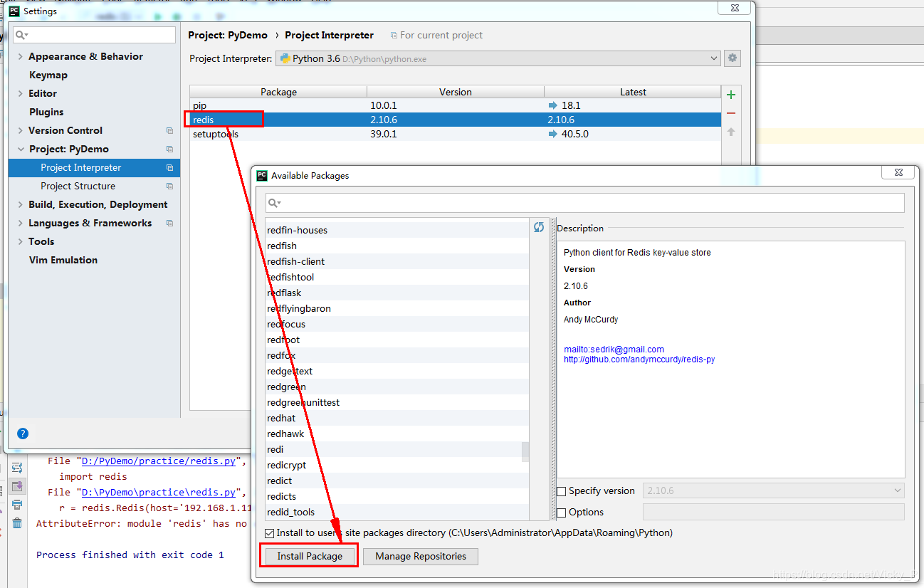Click the plus icon to install a package
The height and width of the screenshot is (588, 924).
point(731,95)
